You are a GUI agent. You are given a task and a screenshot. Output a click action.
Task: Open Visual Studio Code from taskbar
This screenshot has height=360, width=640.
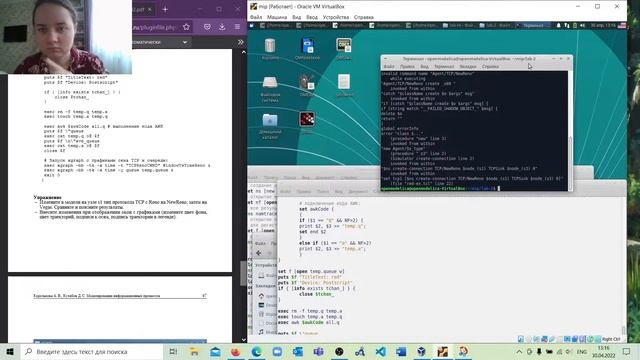click(380, 351)
